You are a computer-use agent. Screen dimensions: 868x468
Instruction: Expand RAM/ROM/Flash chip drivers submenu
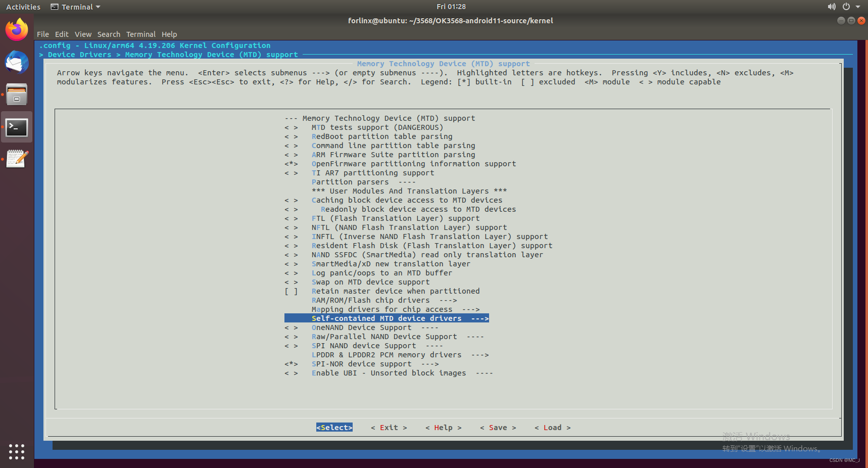(x=384, y=300)
